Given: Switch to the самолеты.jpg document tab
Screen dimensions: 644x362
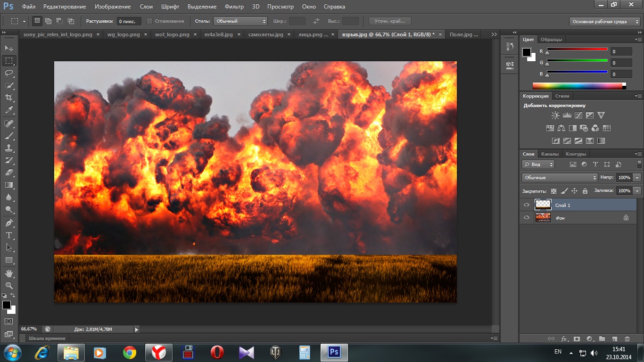Looking at the screenshot, I should tap(265, 34).
